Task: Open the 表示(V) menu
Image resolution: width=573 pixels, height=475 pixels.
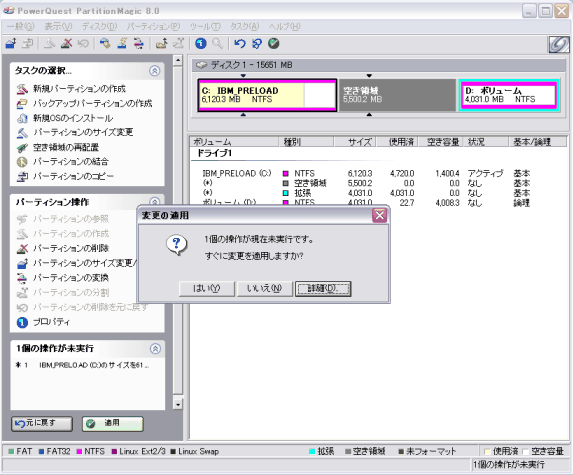Action: pyautogui.click(x=58, y=26)
